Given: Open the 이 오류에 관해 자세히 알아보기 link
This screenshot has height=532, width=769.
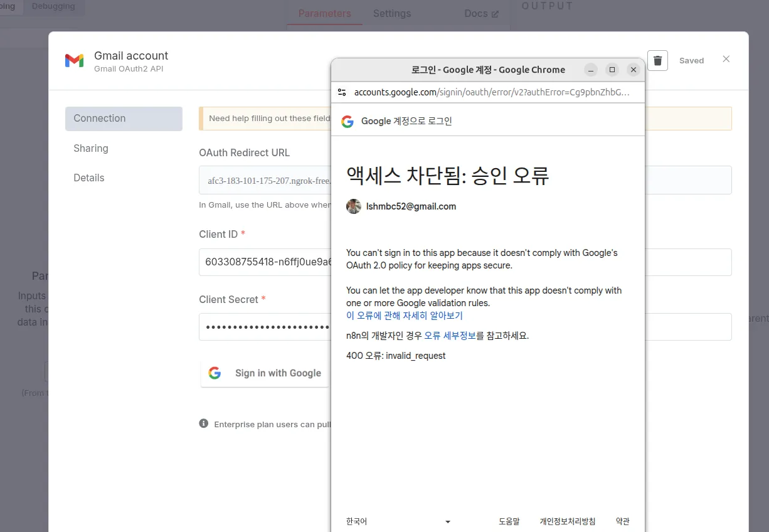Looking at the screenshot, I should click(x=405, y=316).
